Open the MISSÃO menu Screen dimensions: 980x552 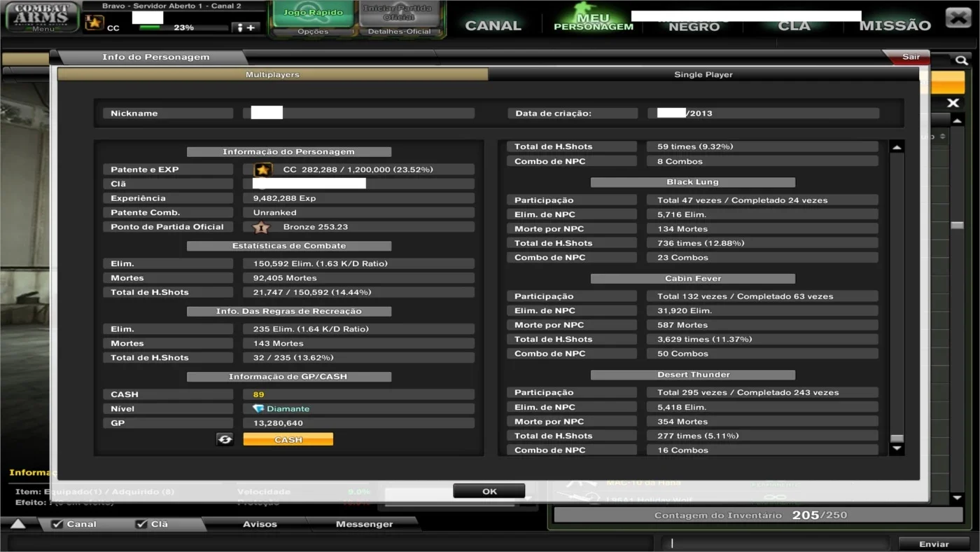[895, 25]
